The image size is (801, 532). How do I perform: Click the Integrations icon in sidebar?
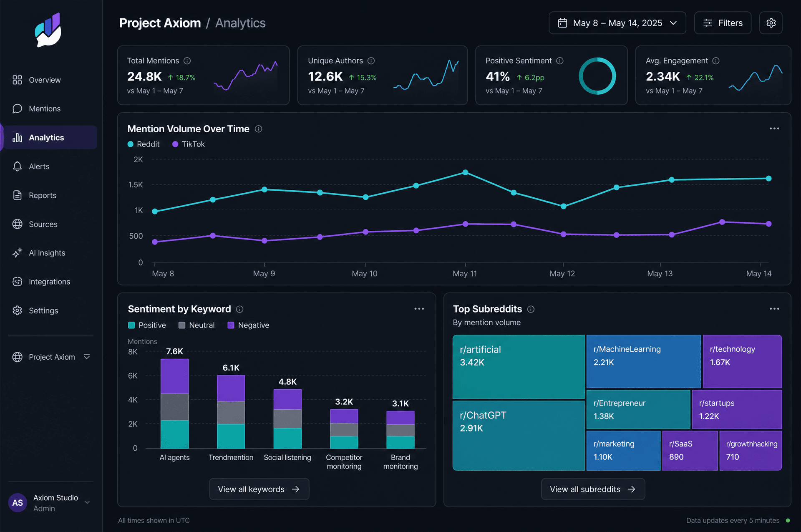(x=17, y=281)
